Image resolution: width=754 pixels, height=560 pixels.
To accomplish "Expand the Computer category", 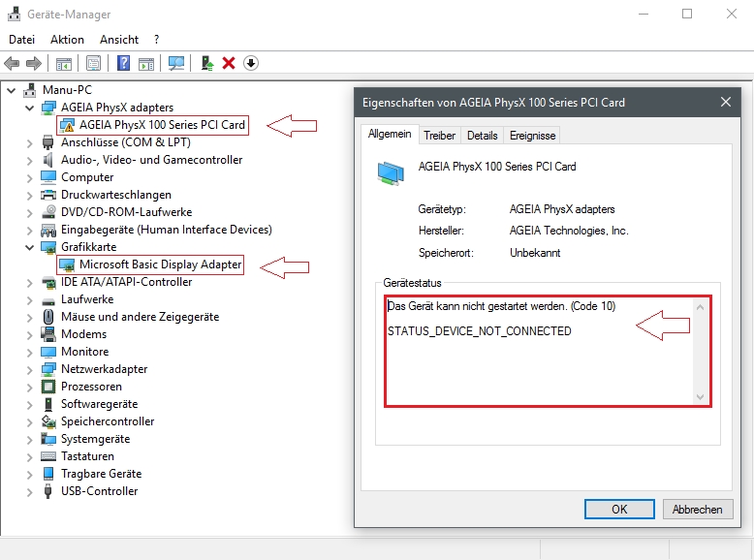I will pos(30,178).
